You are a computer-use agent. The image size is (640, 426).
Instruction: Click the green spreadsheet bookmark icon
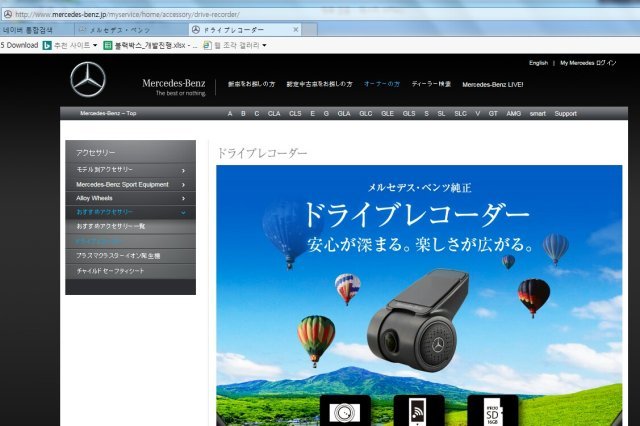click(x=108, y=45)
